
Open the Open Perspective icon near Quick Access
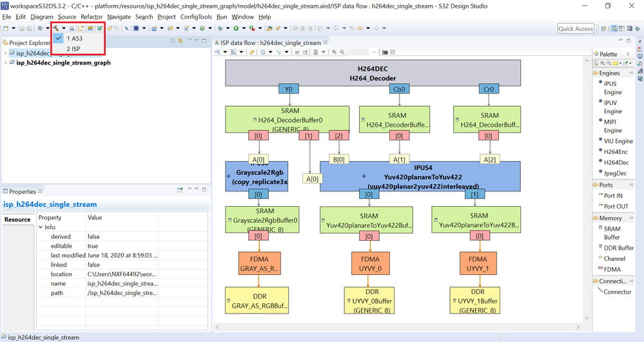pos(604,29)
